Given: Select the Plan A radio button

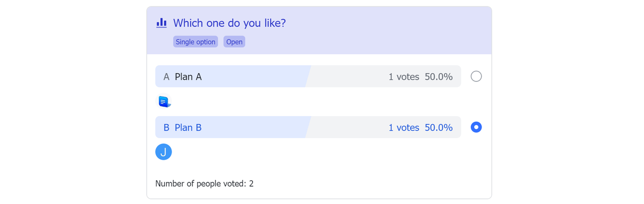Looking at the screenshot, I should [x=476, y=76].
